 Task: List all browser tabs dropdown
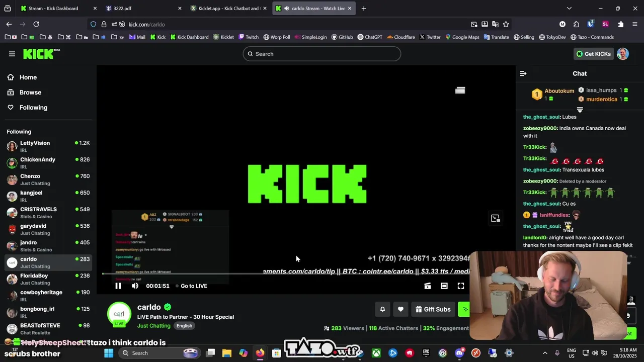tap(569, 8)
